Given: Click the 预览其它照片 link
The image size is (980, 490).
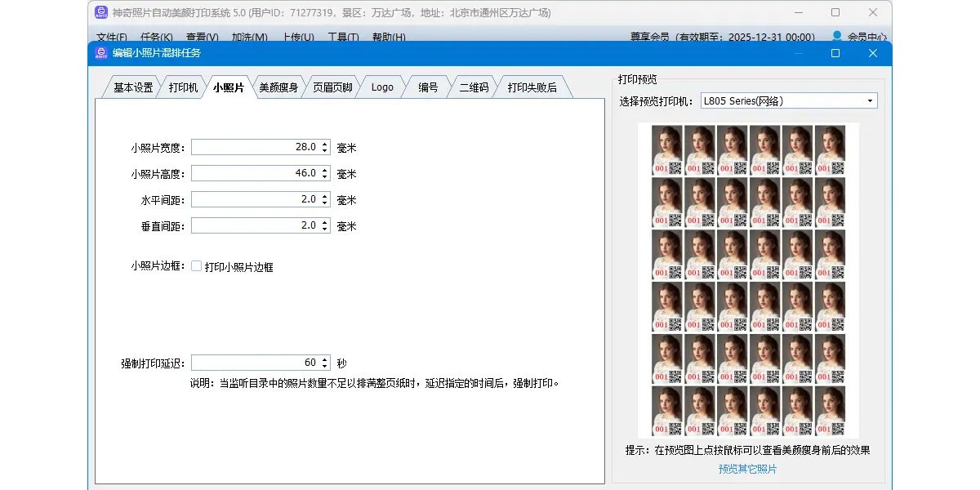Looking at the screenshot, I should pyautogui.click(x=747, y=469).
